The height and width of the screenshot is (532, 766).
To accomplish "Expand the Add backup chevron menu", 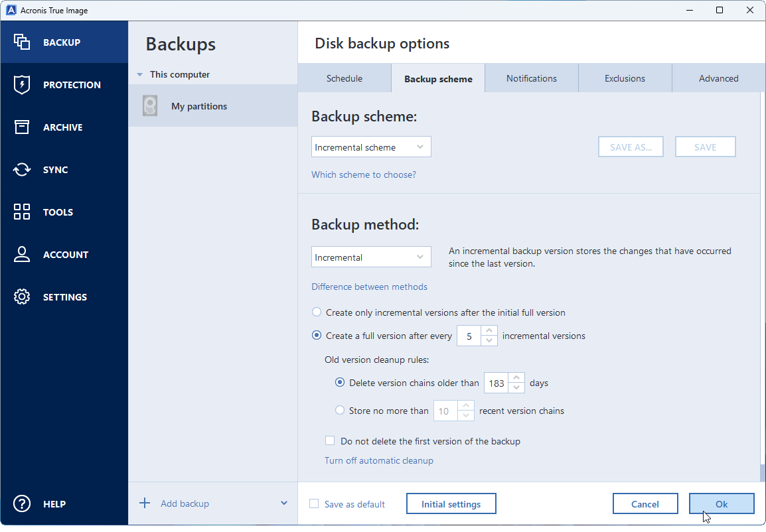I will 284,503.
